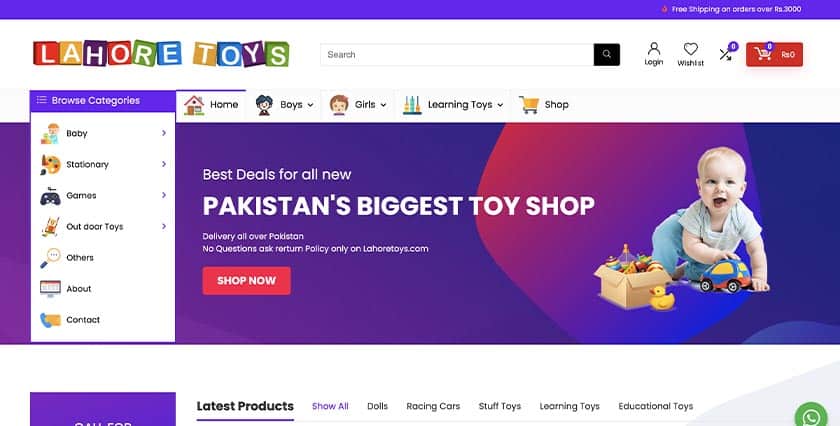Open the red shopping cart button
Viewport: 840px width, 426px height.
[774, 55]
